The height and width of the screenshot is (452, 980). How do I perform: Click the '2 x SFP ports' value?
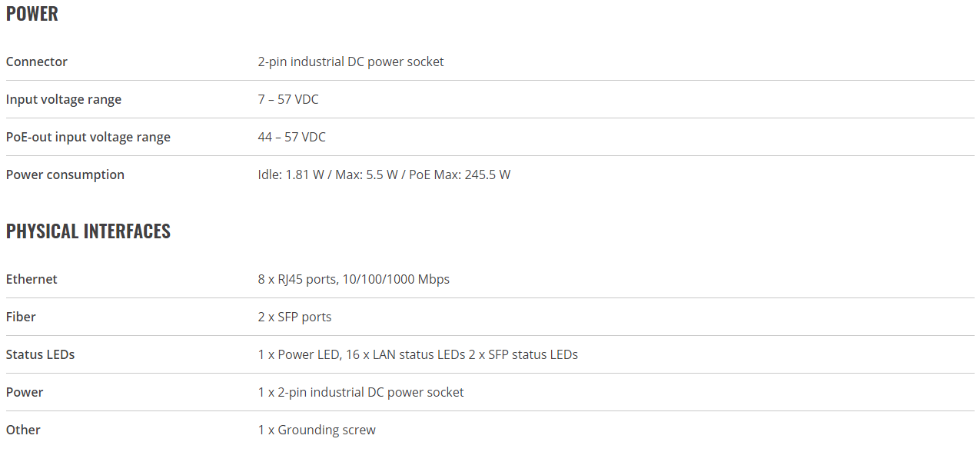click(295, 317)
